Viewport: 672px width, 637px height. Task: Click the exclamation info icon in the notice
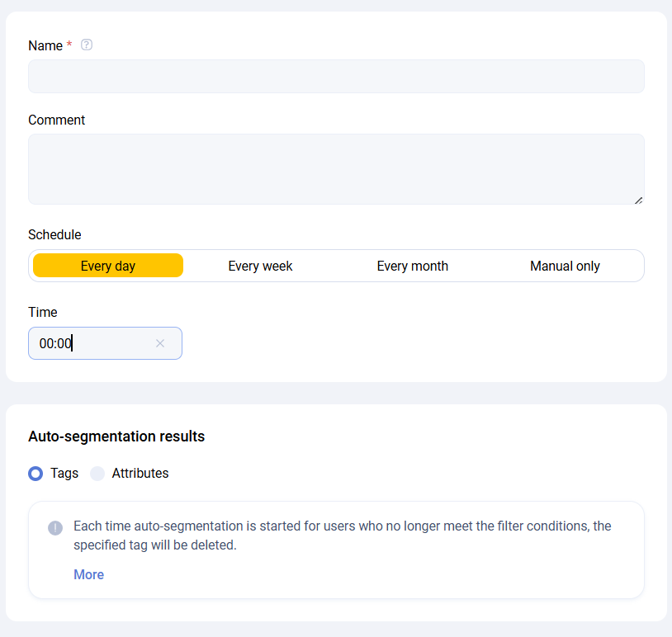click(55, 528)
